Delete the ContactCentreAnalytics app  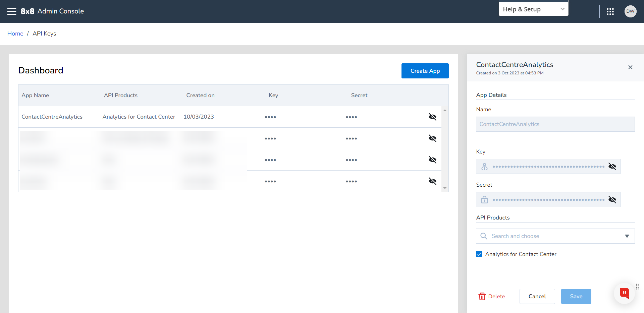(x=492, y=296)
